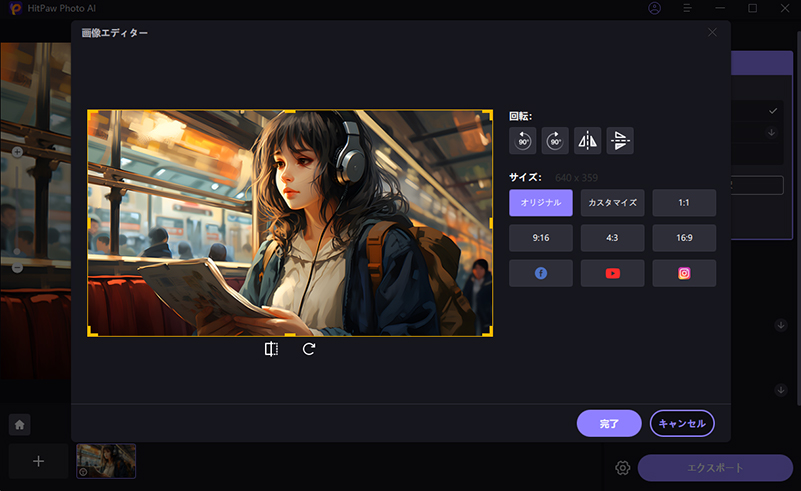Open the カスタマイズ size option
This screenshot has height=491, width=801.
612,203
